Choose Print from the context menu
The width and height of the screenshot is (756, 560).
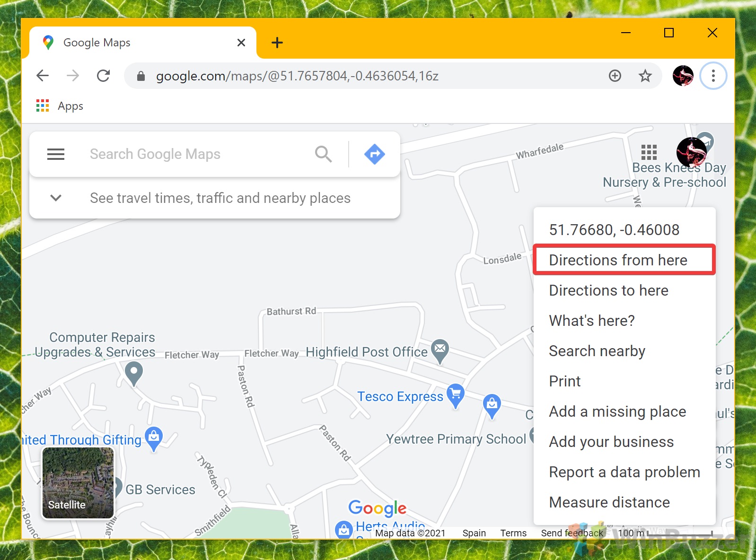point(624,381)
